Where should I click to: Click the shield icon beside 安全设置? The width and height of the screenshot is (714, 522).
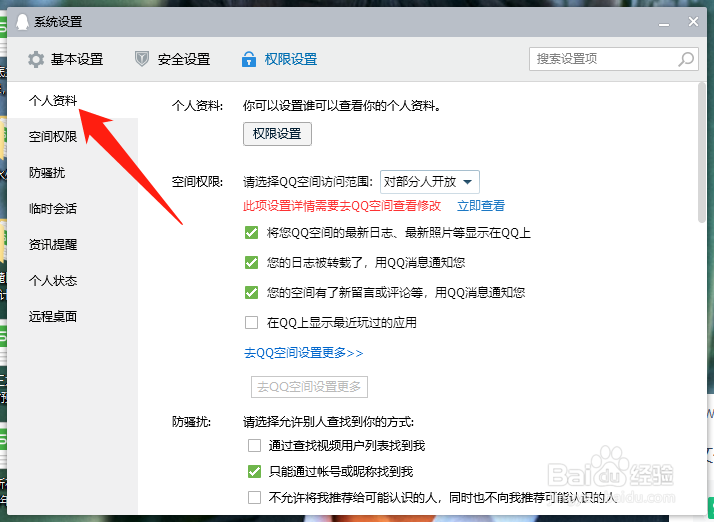[142, 59]
